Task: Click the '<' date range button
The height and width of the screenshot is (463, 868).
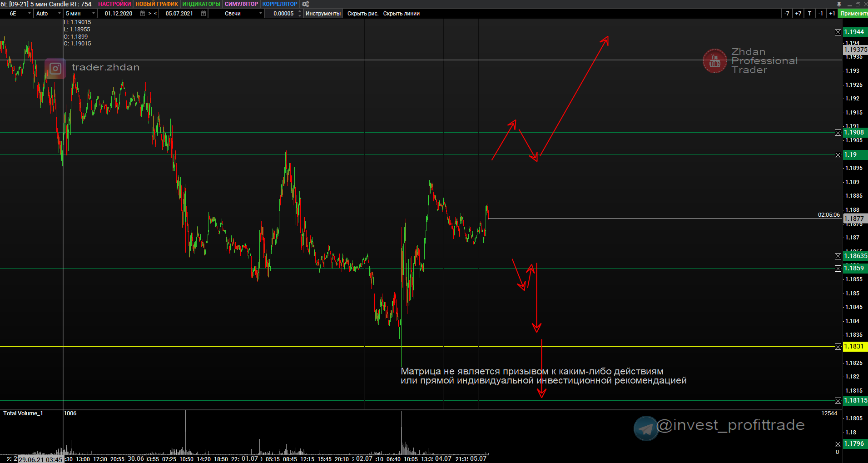Action: click(x=155, y=14)
